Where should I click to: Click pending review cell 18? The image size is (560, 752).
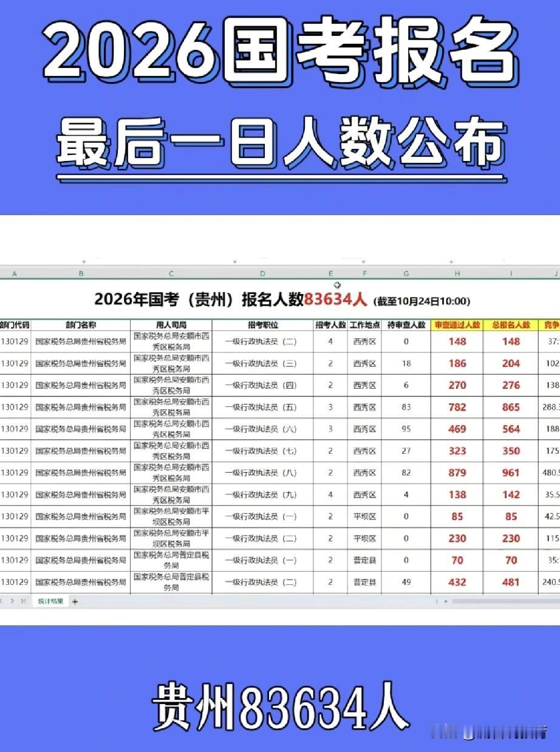pos(406,363)
